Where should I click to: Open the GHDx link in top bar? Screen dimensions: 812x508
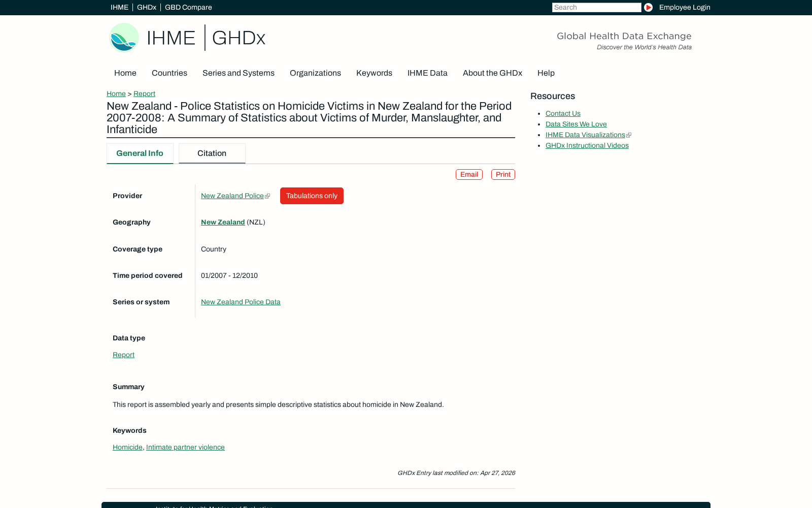(147, 7)
